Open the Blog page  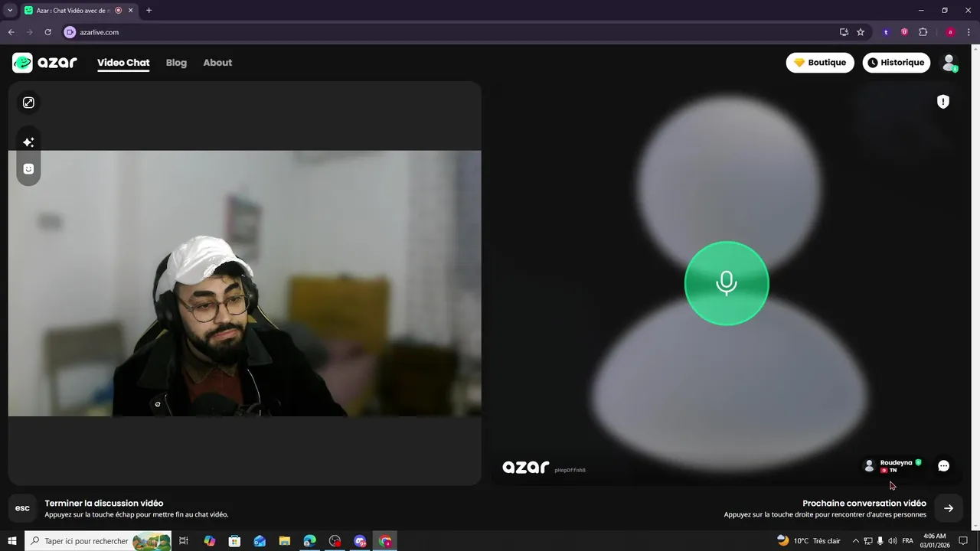click(x=176, y=63)
